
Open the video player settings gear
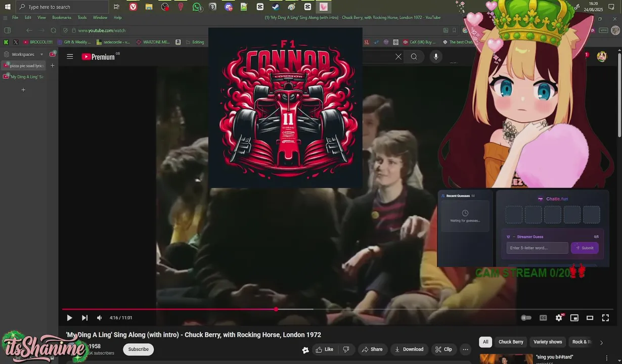559,318
